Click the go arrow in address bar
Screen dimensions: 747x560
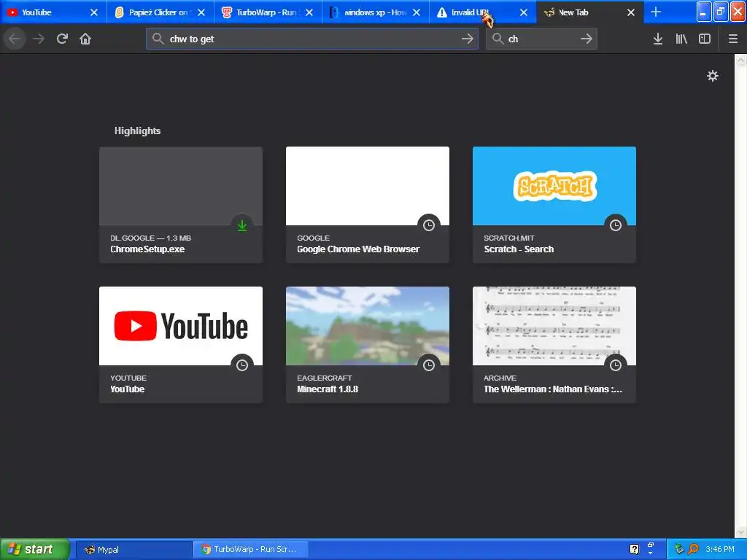click(x=468, y=39)
